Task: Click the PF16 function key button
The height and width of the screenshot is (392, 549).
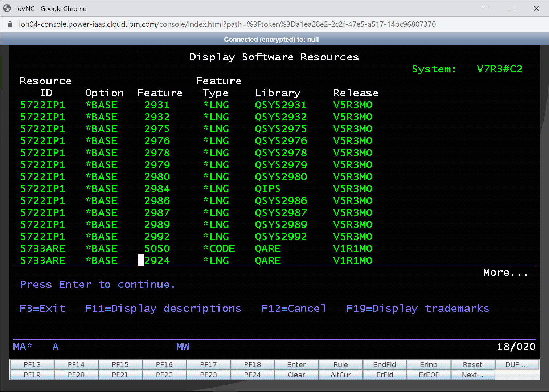Action: click(x=164, y=364)
